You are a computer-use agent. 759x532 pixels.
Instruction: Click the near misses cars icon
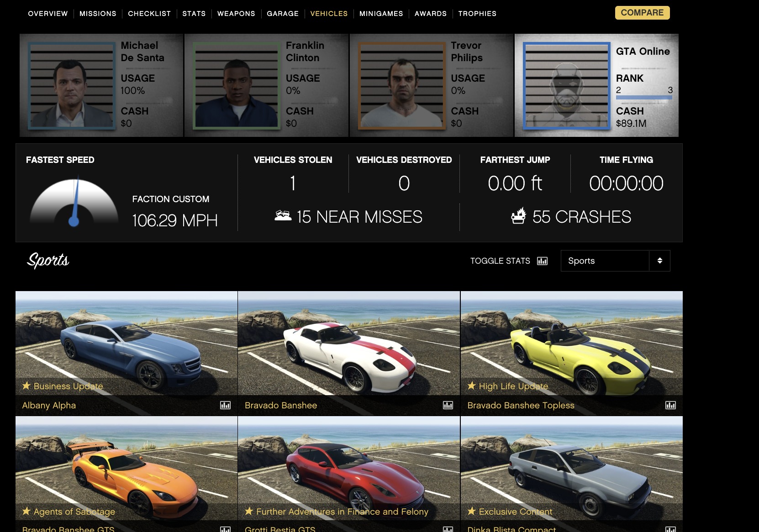click(x=283, y=216)
